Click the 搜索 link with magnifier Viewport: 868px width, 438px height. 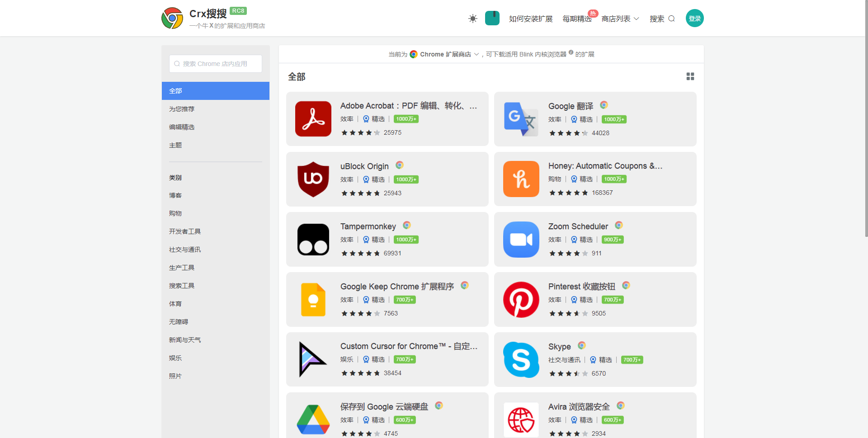tap(662, 19)
